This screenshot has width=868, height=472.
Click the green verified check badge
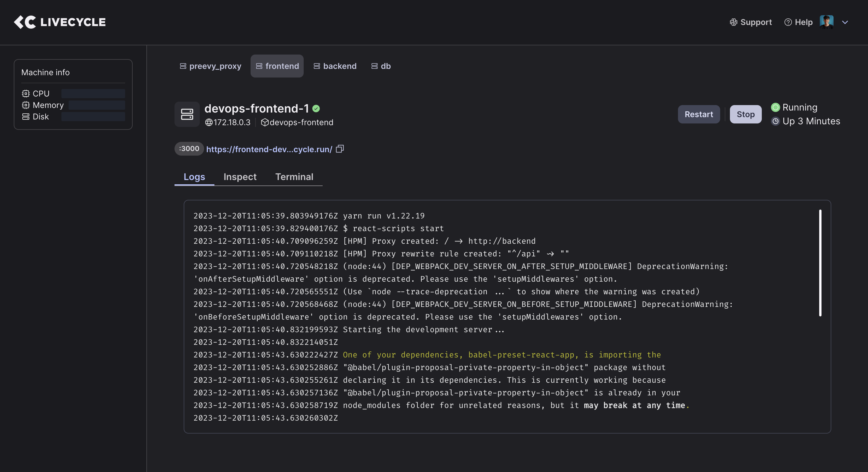click(x=316, y=109)
